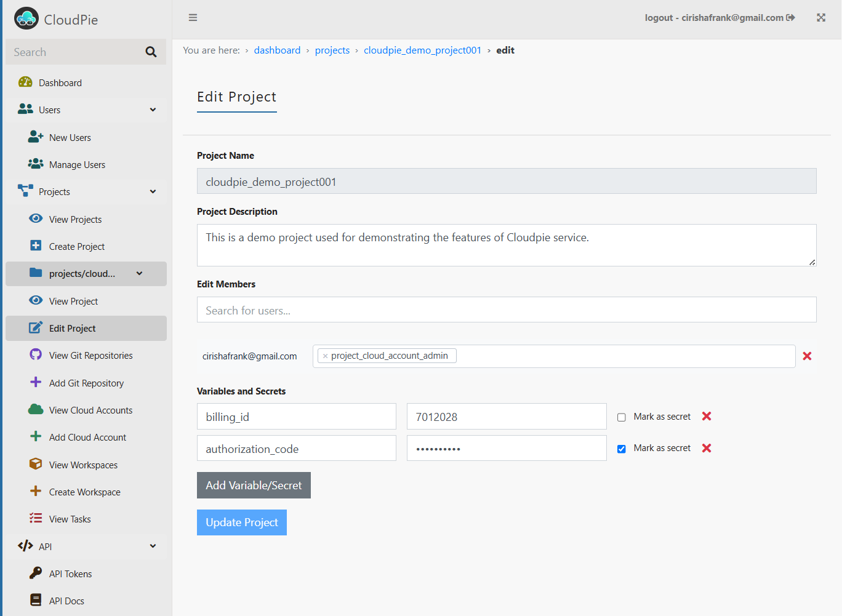This screenshot has height=616, width=842.
Task: Select Create Project in sidebar
Action: coord(86,246)
